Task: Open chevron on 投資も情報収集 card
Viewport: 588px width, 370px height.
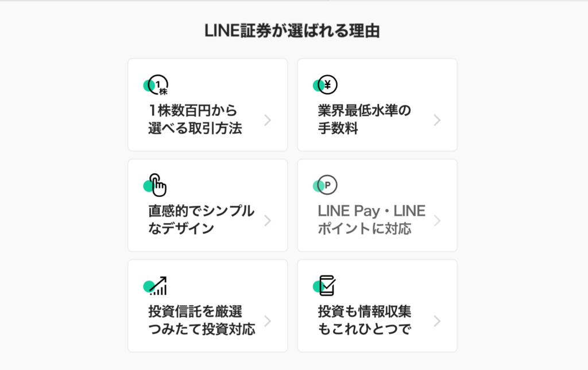Action: pyautogui.click(x=437, y=321)
